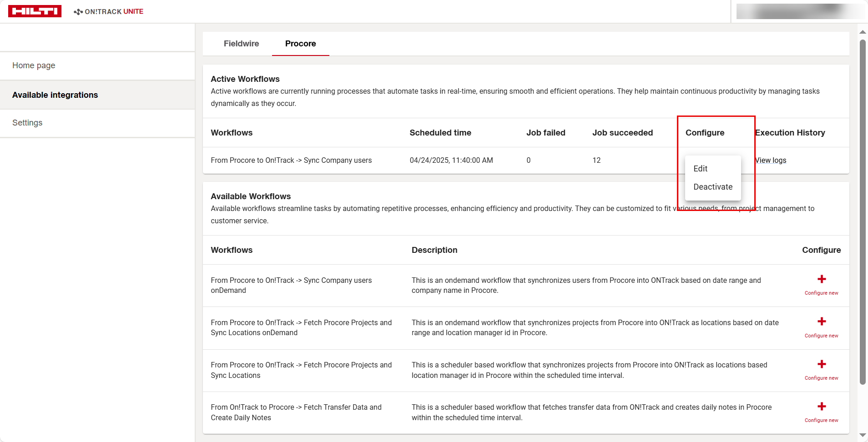
Task: Click Configure new for Sync Locations onDemand
Action: (822, 336)
